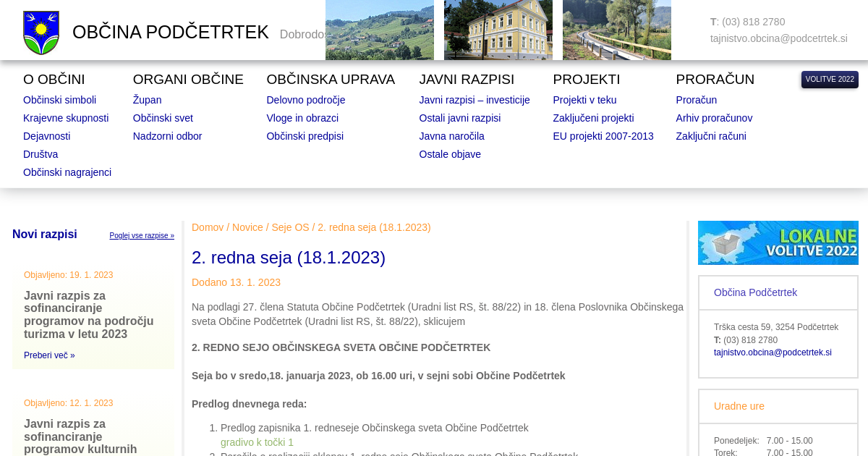Image resolution: width=868 pixels, height=456 pixels.
Task: Open Krajevne skupnosti under O občini
Action: pos(66,118)
